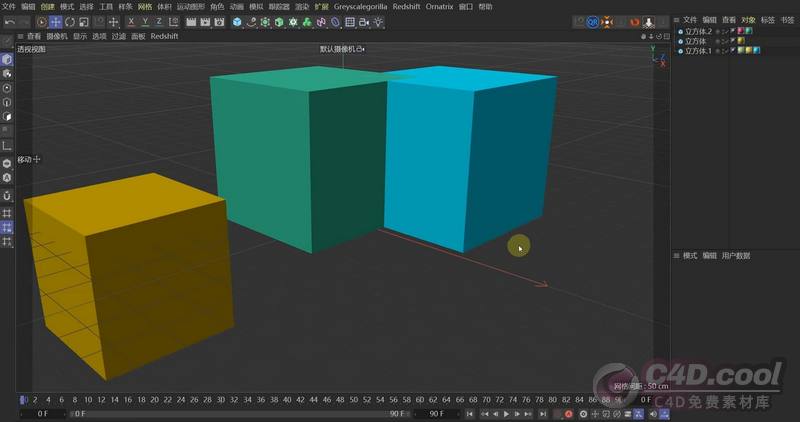Select the Rotate tool icon

70,22
